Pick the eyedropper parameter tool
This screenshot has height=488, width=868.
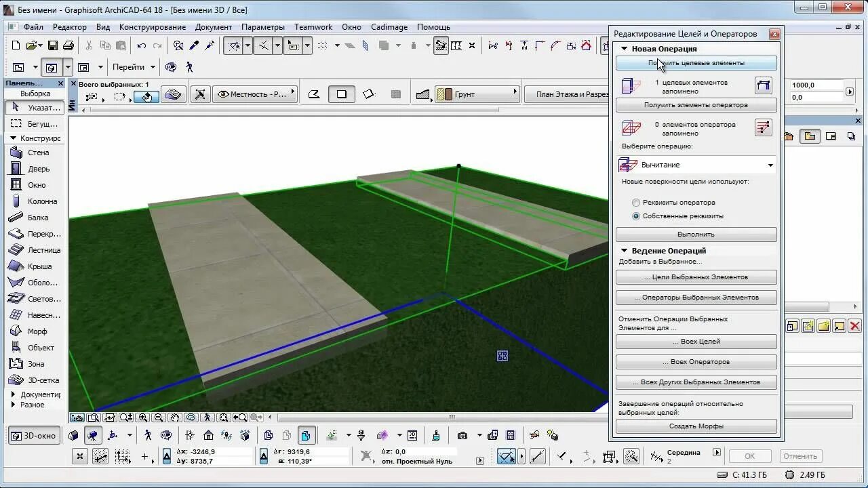[x=194, y=45]
